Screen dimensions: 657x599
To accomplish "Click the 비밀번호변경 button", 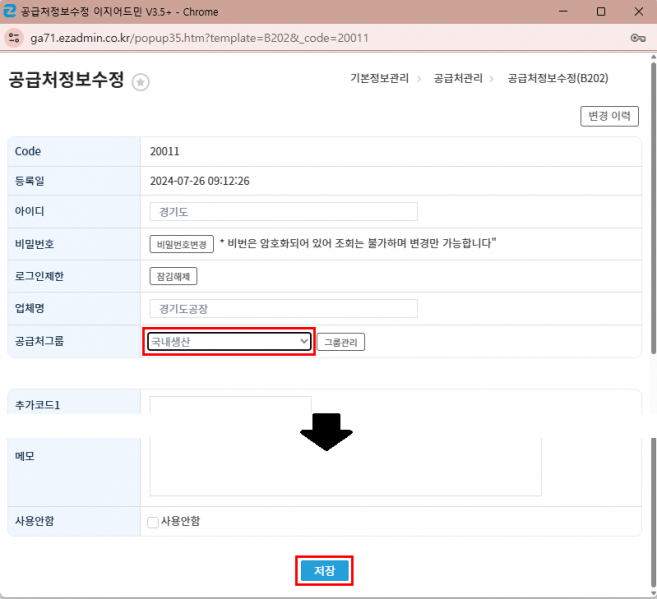I will (x=182, y=244).
